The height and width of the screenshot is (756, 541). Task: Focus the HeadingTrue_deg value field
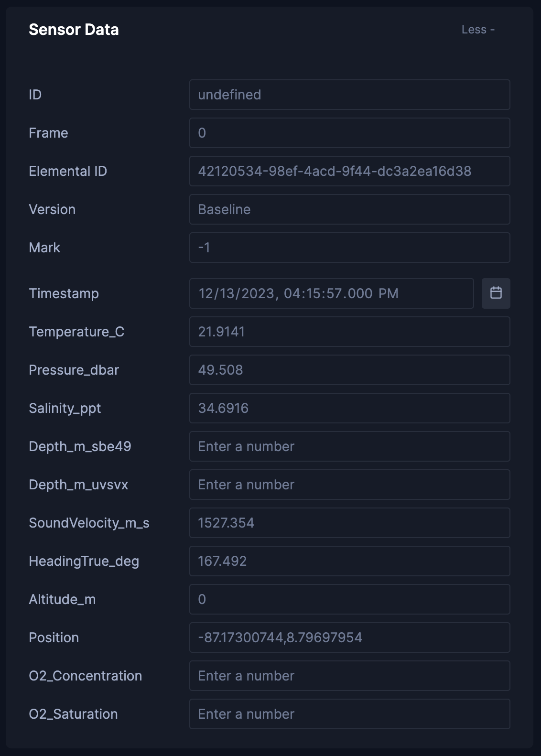click(x=349, y=561)
